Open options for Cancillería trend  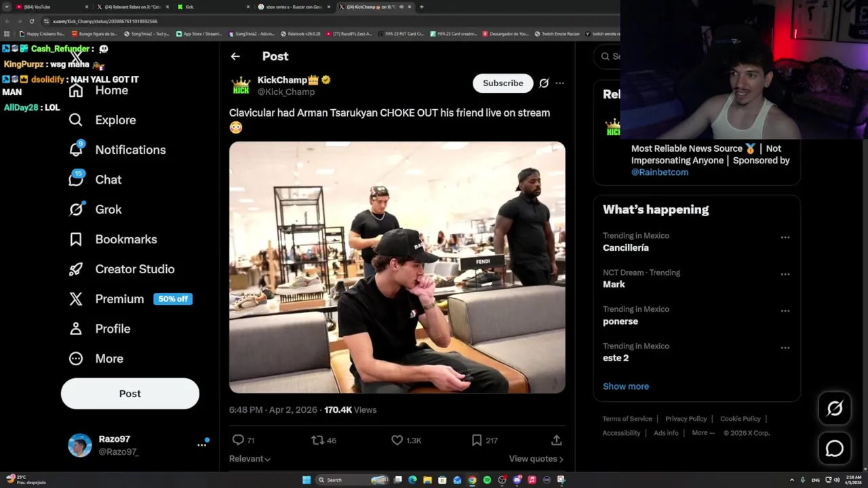click(785, 237)
